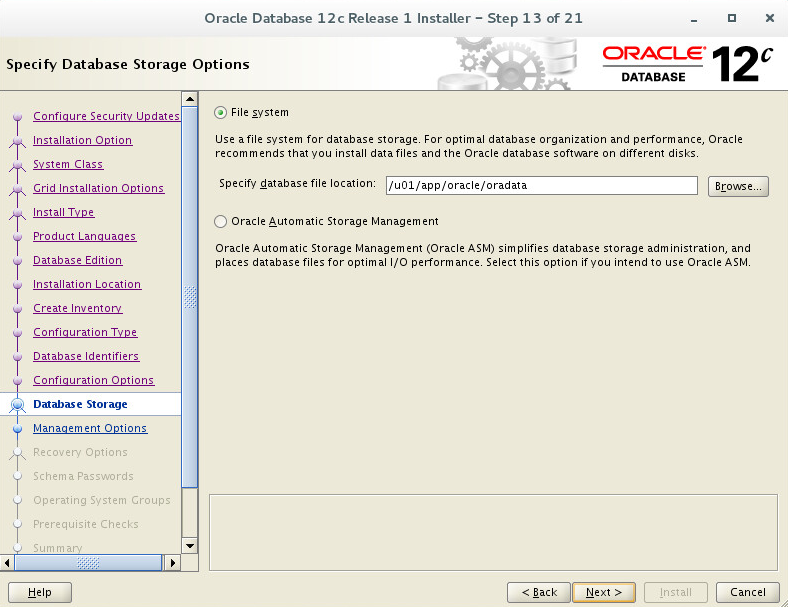Go to Installation Location step
This screenshot has width=788, height=607.
87,284
